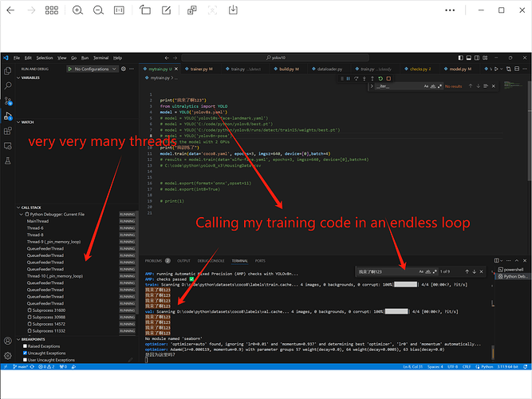The image size is (532, 399).
Task: Open the thumbnail grid view in viewer
Action: [52, 10]
